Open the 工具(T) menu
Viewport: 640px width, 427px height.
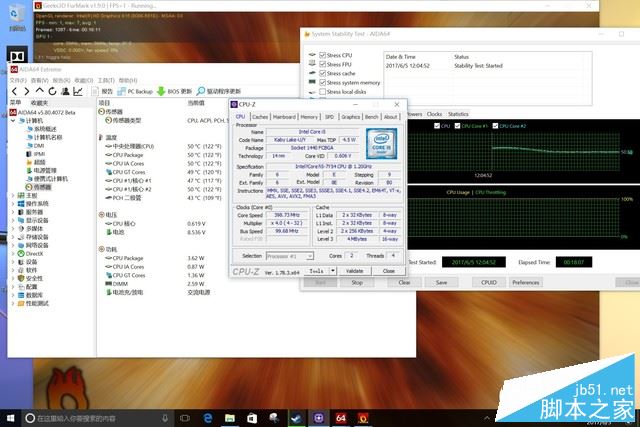click(106, 80)
